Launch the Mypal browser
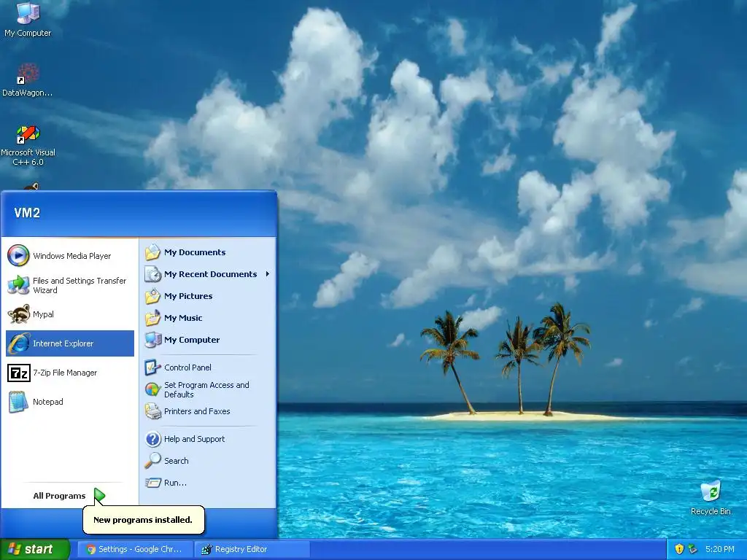 70,314
